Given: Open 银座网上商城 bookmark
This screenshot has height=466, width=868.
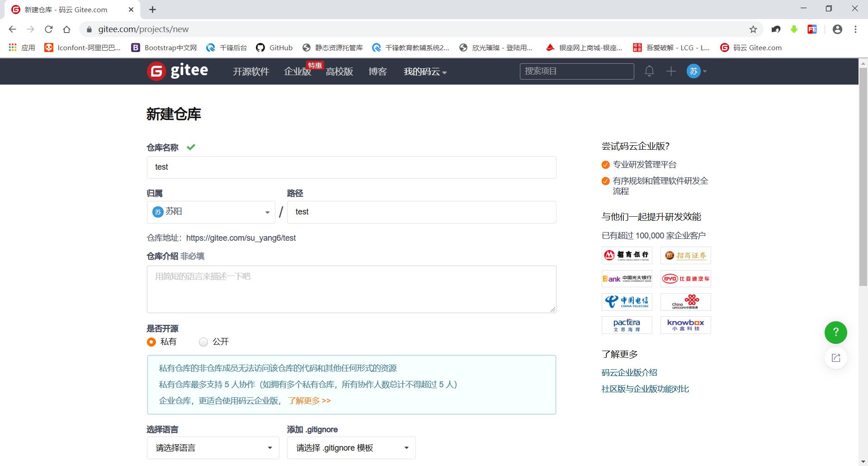Looking at the screenshot, I should (584, 48).
